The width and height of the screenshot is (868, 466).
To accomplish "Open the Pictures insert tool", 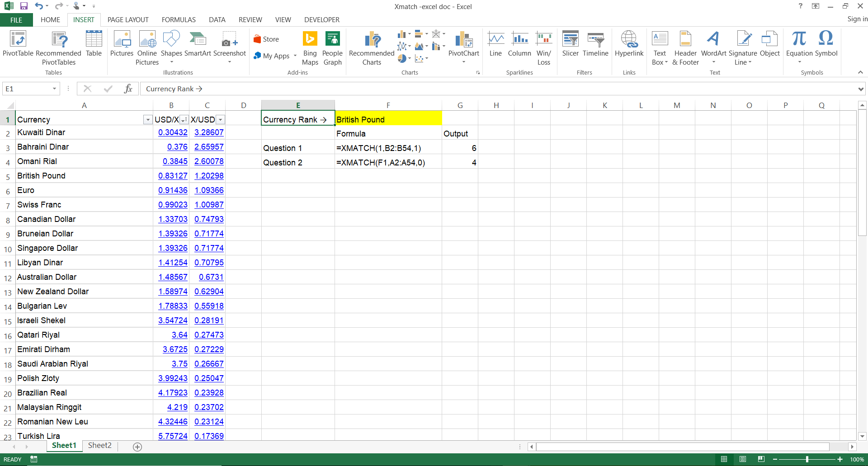I will point(122,45).
